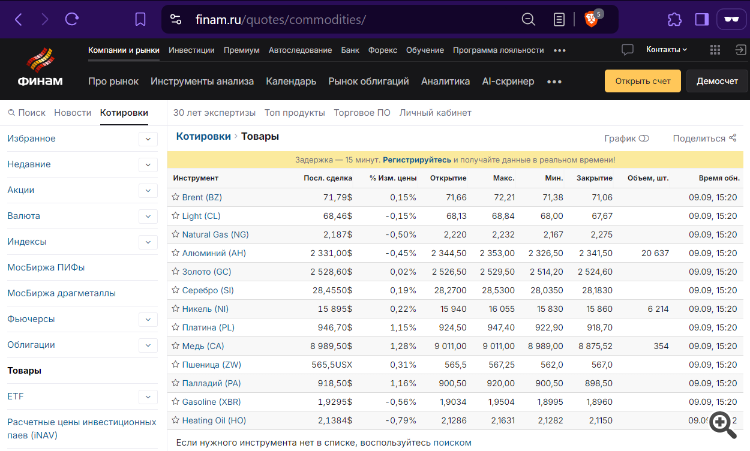This screenshot has height=451, width=750.
Task: Open Котировки breadcrumb link
Action: click(x=203, y=136)
